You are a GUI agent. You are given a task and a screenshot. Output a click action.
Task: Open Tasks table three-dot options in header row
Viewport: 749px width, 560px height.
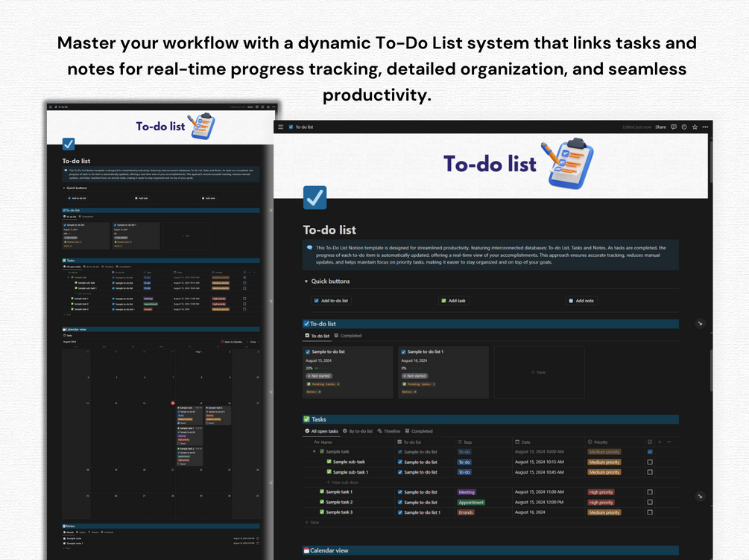(x=669, y=442)
